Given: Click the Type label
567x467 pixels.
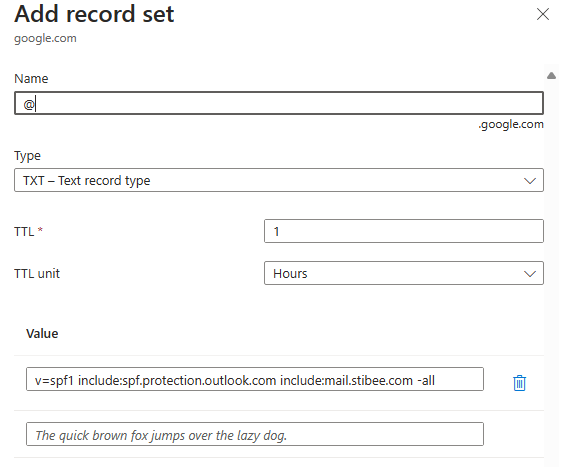Looking at the screenshot, I should (x=27, y=156).
